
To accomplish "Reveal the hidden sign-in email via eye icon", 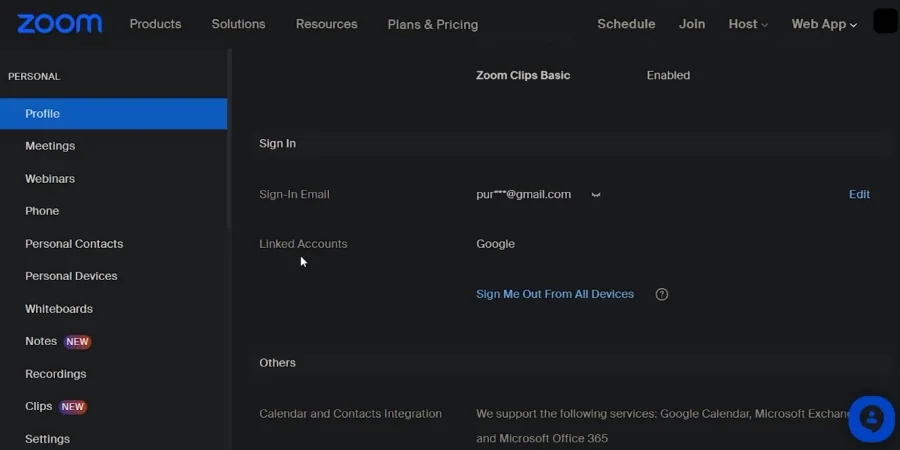I will [596, 195].
